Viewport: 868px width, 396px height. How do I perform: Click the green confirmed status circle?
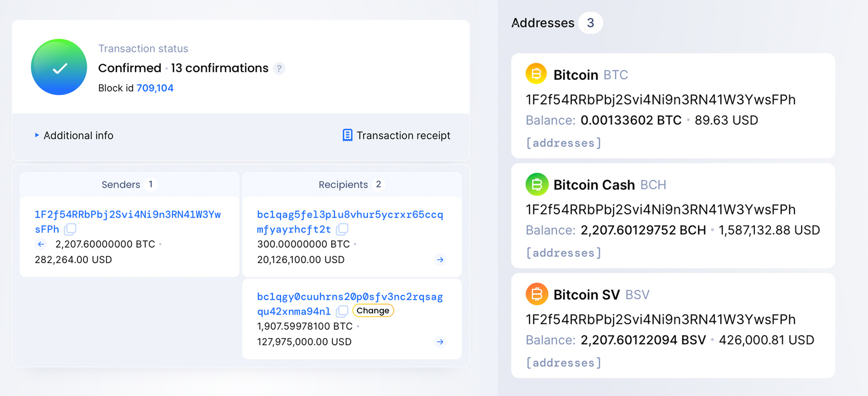click(x=59, y=67)
